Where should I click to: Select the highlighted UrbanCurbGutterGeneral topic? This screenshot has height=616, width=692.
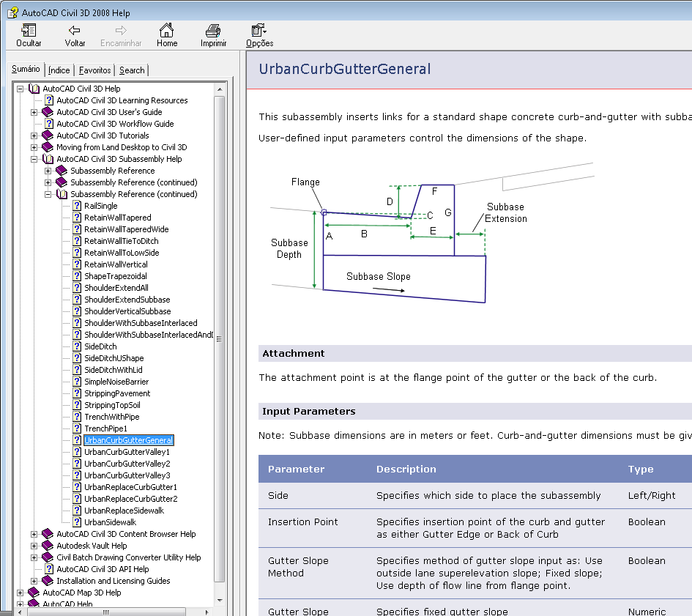click(x=129, y=439)
